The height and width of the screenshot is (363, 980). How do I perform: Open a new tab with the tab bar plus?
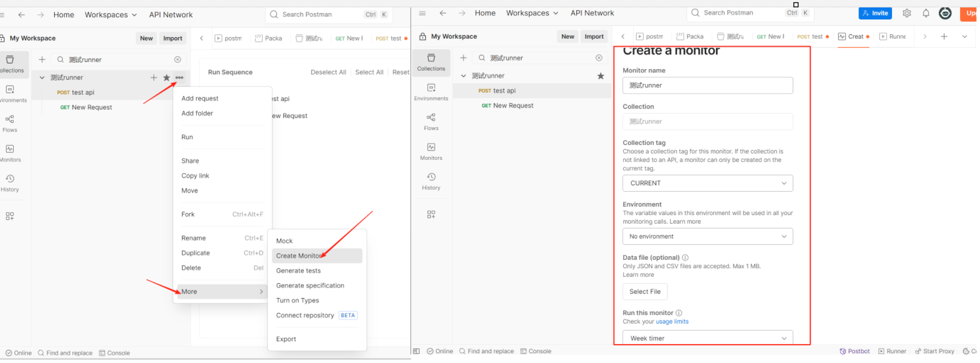pyautogui.click(x=944, y=37)
